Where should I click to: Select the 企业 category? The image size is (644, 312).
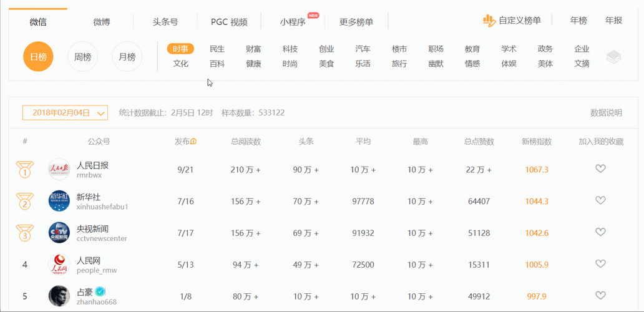coord(582,49)
